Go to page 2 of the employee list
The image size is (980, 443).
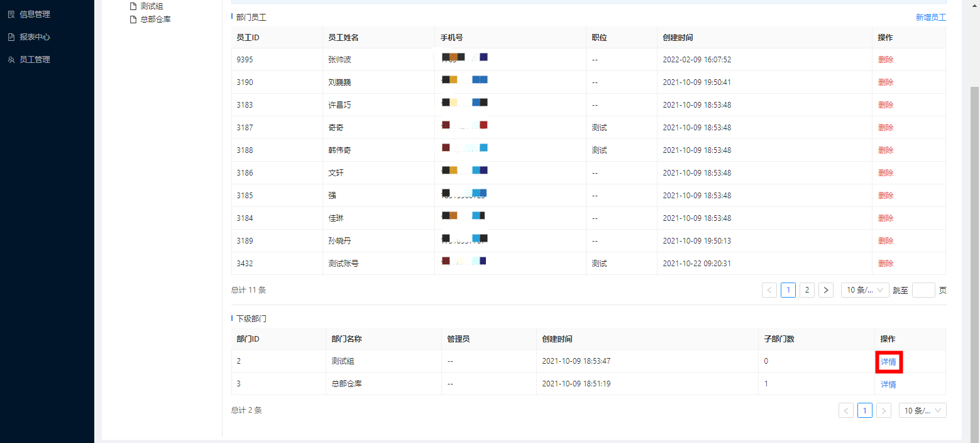807,289
